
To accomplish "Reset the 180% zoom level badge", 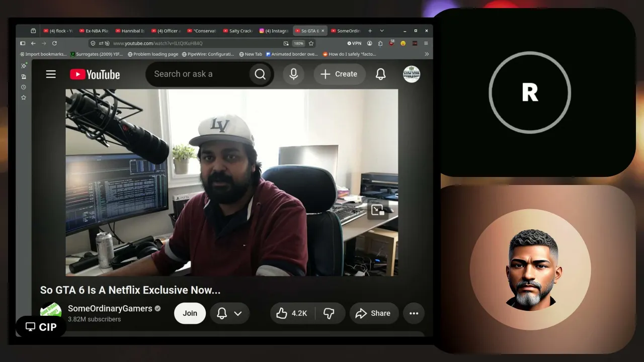I will 299,43.
